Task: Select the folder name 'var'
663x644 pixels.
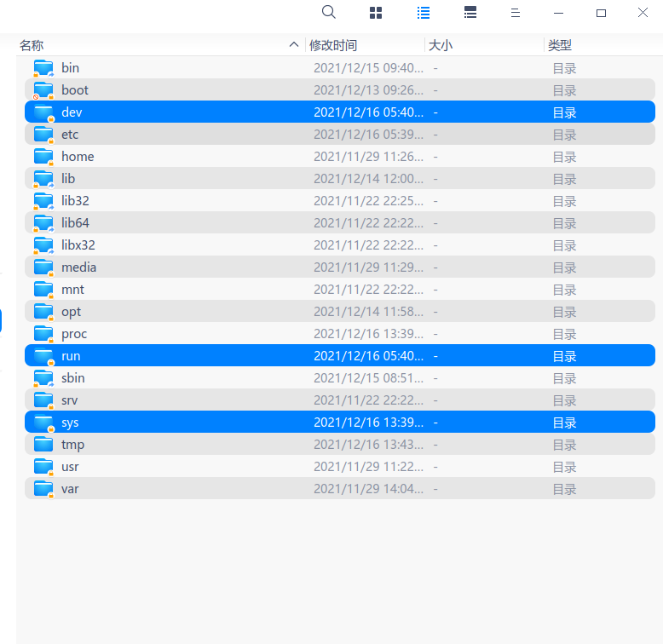Action: [x=70, y=488]
